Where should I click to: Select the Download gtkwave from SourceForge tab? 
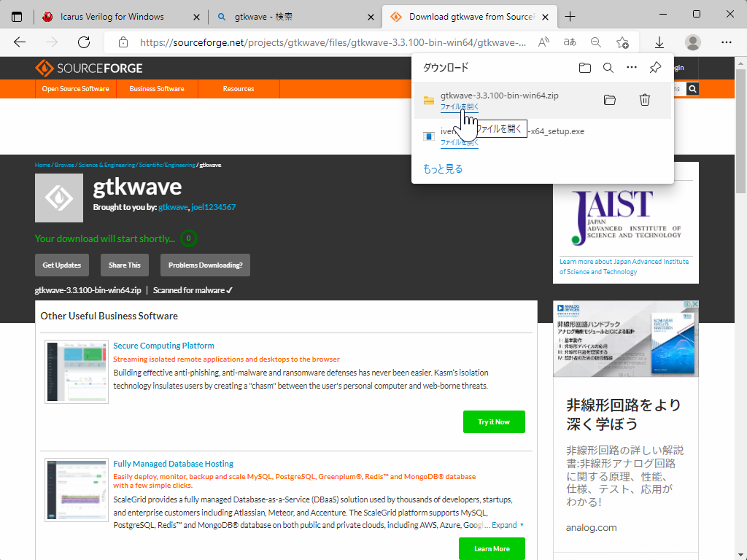[469, 17]
